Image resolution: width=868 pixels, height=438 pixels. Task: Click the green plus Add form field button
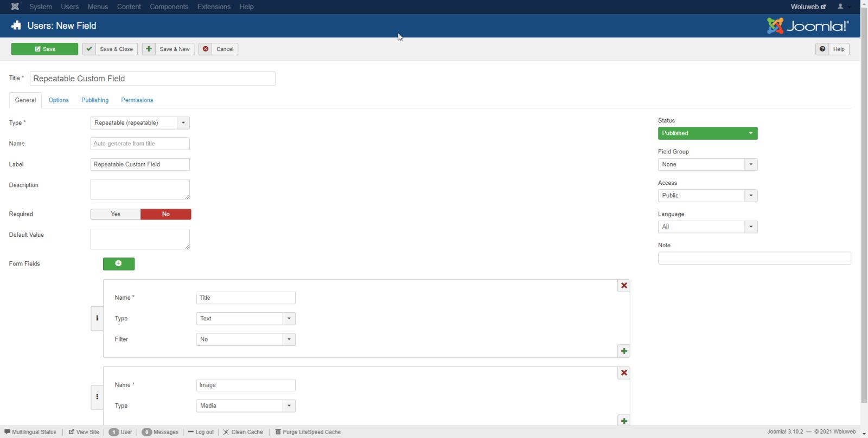coord(119,263)
